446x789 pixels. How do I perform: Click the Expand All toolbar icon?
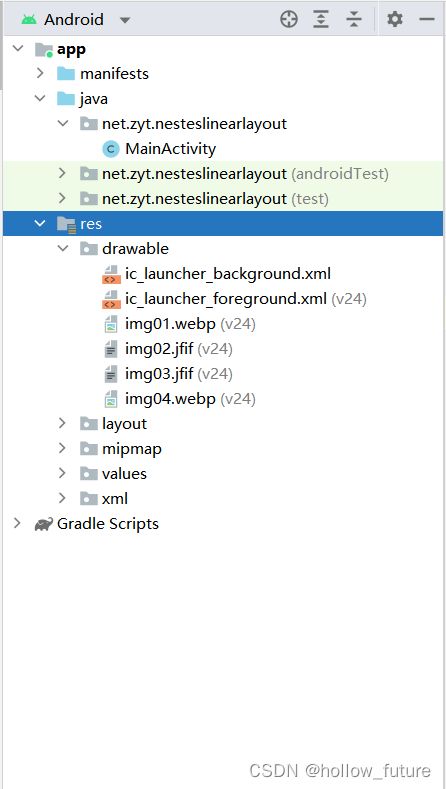coord(321,20)
